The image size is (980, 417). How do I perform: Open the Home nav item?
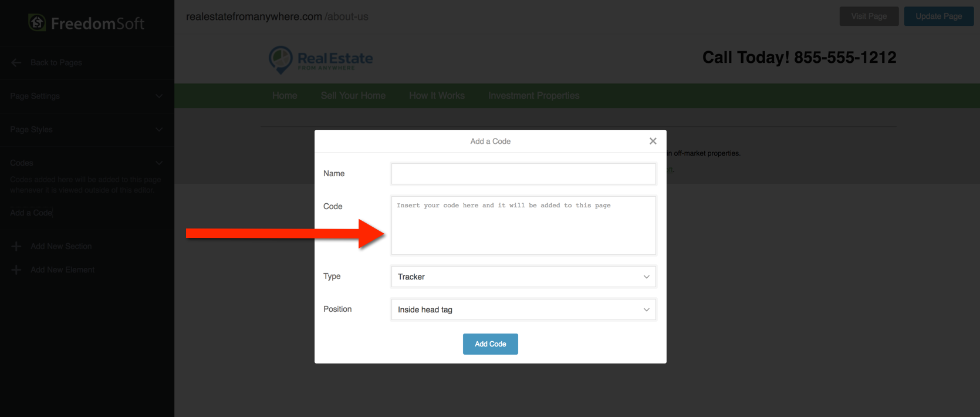[x=285, y=96]
